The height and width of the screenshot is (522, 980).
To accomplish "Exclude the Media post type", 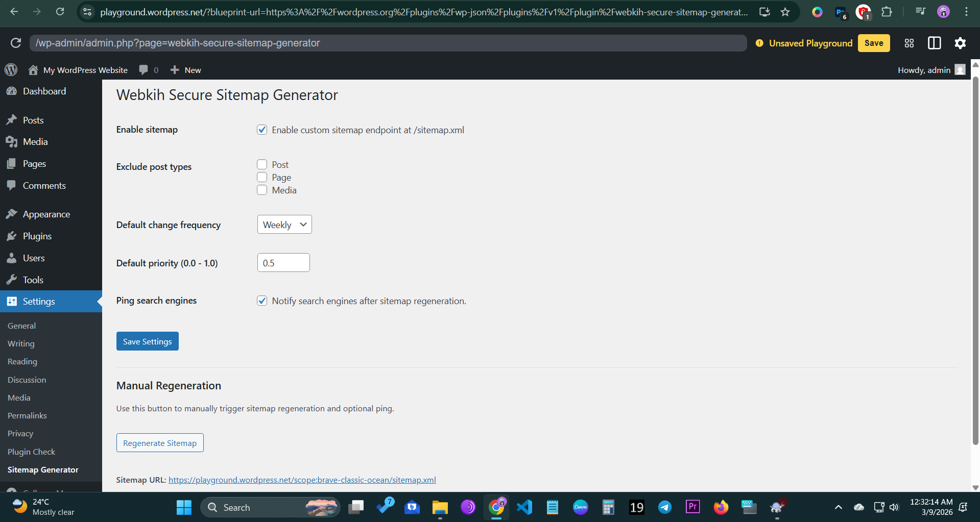I will click(262, 190).
